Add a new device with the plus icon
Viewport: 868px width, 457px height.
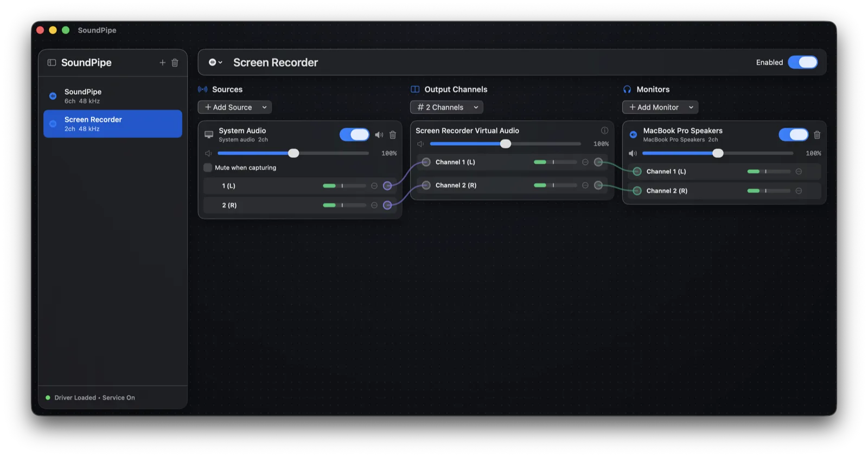click(x=162, y=62)
